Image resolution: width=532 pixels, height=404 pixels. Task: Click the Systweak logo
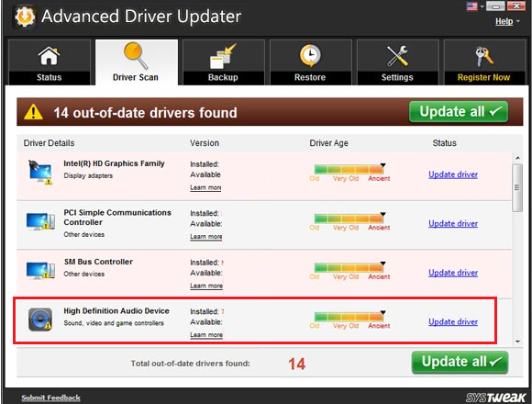tap(495, 398)
